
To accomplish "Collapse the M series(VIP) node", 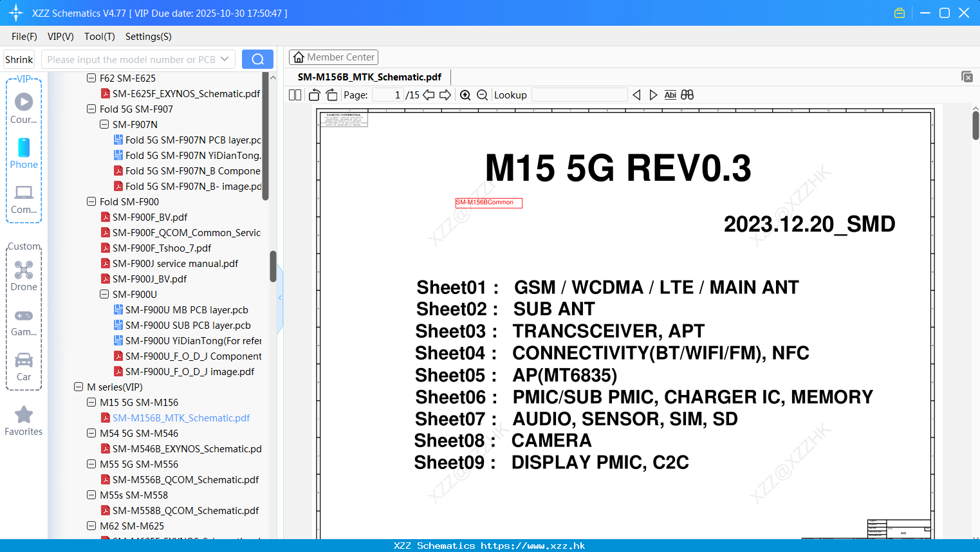I will [x=79, y=387].
